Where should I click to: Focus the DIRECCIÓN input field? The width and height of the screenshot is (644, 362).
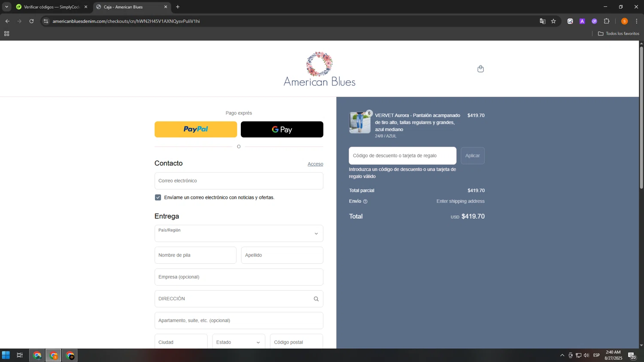tap(239, 299)
